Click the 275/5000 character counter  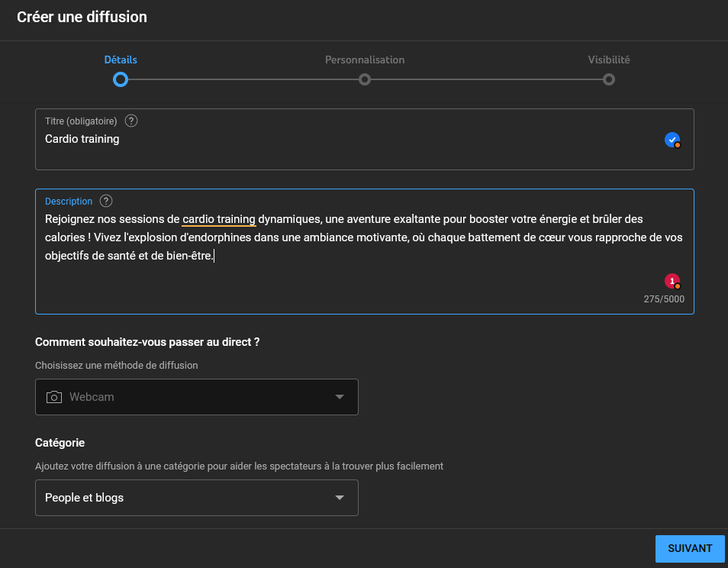click(x=664, y=299)
